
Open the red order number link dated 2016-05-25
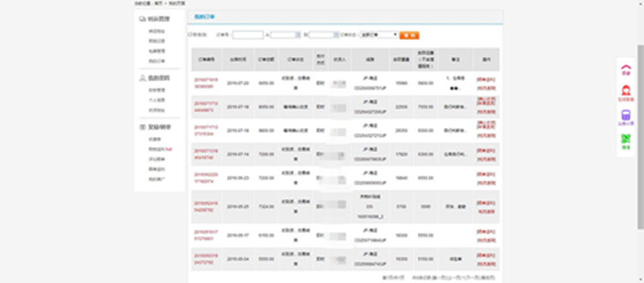click(x=206, y=207)
